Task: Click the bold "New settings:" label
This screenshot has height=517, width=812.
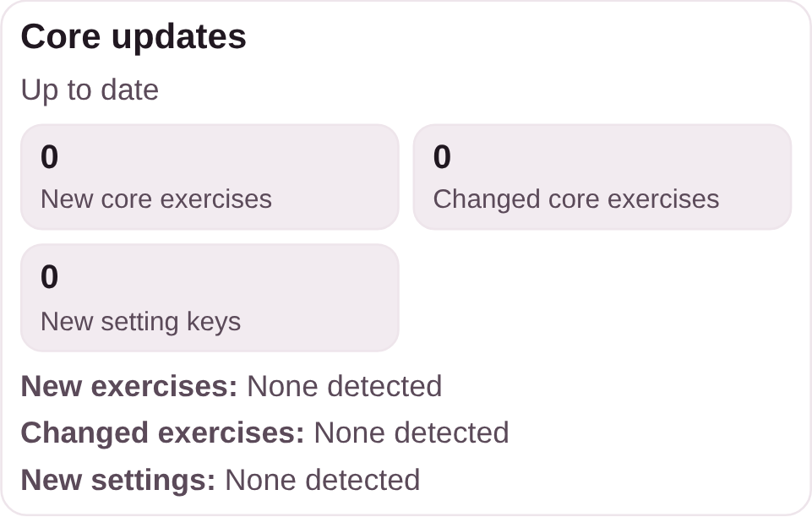Action: 118,480
